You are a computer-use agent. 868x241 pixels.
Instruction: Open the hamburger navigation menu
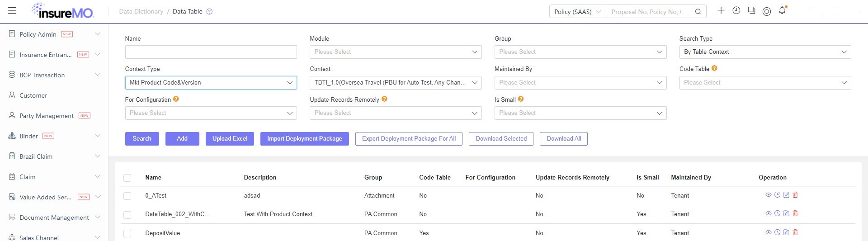click(x=12, y=10)
